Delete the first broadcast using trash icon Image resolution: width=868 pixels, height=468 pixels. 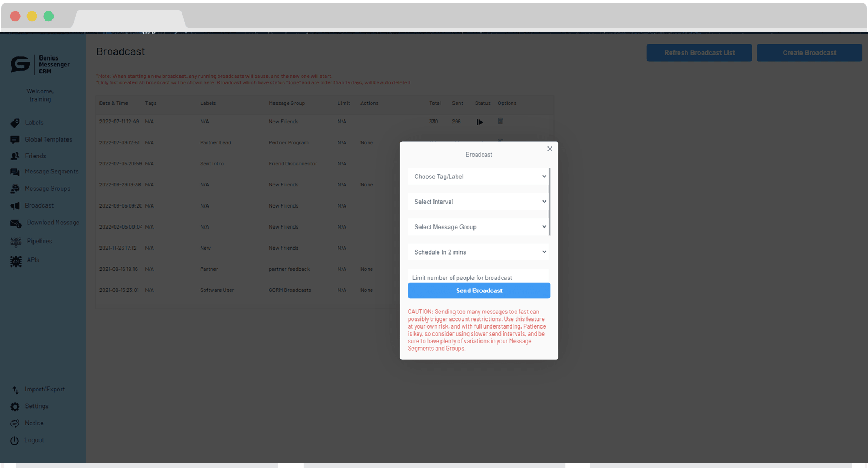click(x=500, y=121)
